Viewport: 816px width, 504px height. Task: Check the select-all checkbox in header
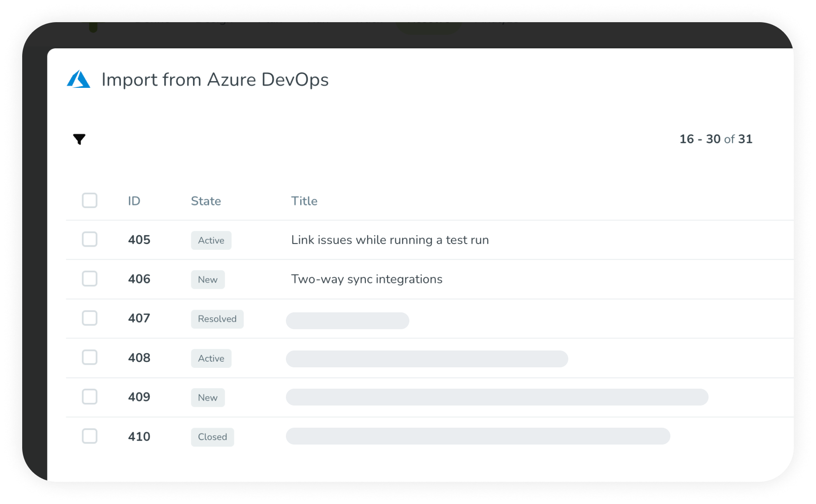pos(90,201)
